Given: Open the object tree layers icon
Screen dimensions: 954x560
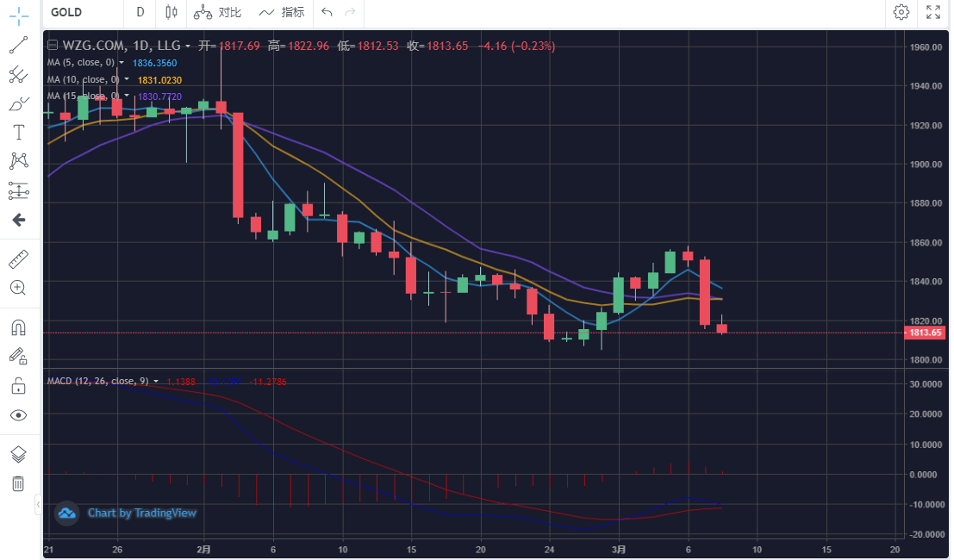Looking at the screenshot, I should coord(18,454).
